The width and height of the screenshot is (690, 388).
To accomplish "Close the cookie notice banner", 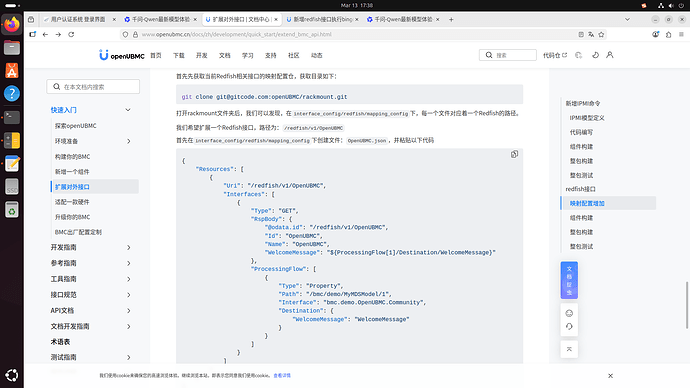I will pos(610,376).
